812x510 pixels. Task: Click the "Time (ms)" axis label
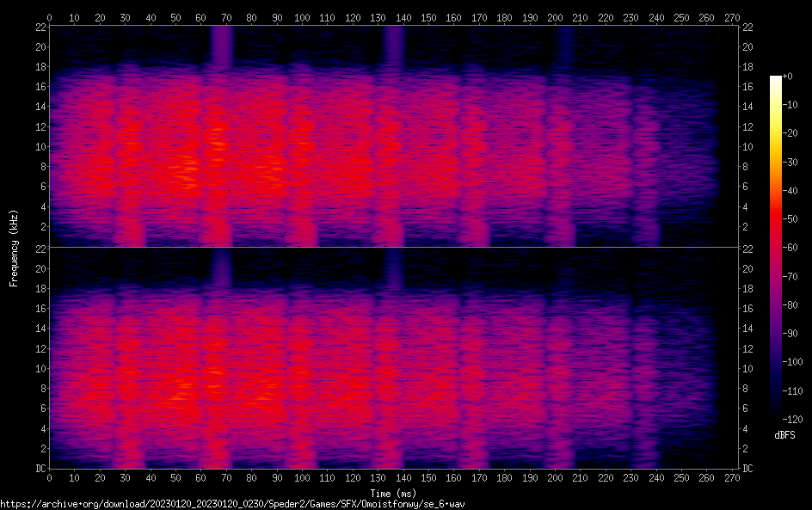pyautogui.click(x=392, y=493)
